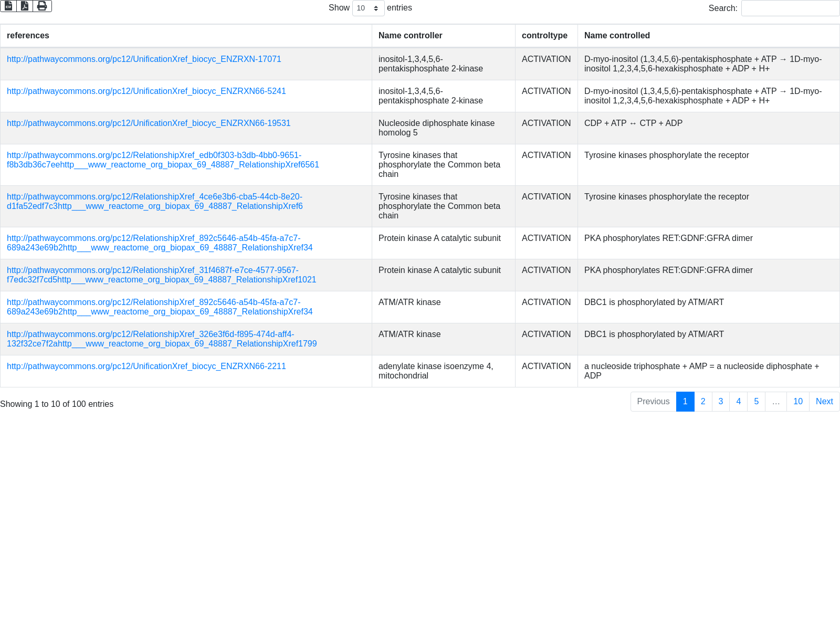The image size is (840, 630).
Task: Open the RelationshipXref1799 reference link
Action: [162, 339]
